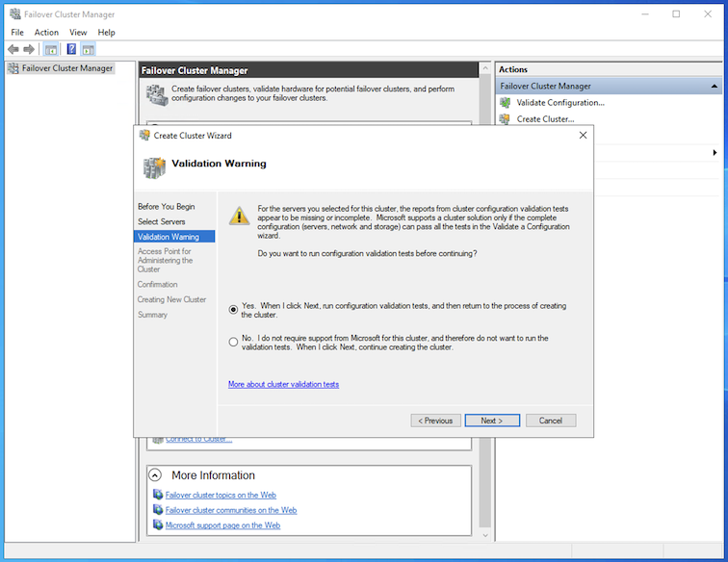Click the Back arrow toolbar icon
The image size is (728, 562).
click(x=13, y=49)
